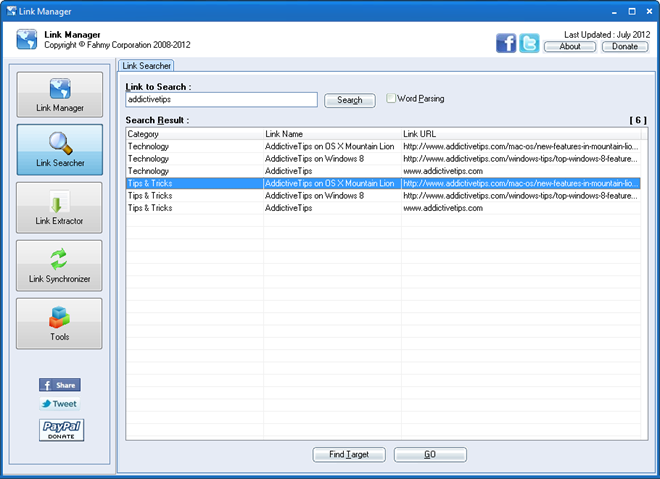
Task: Open the Link Manager sidebar panel
Action: [x=60, y=95]
